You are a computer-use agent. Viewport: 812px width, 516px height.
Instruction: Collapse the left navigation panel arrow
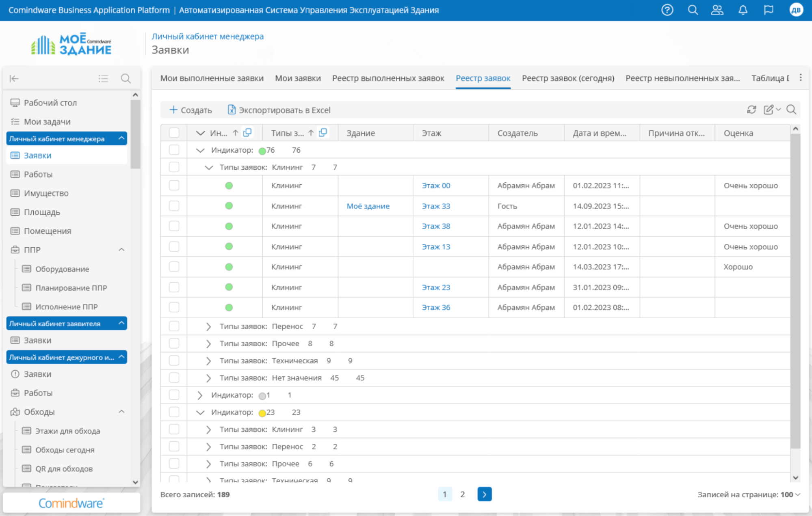point(14,78)
